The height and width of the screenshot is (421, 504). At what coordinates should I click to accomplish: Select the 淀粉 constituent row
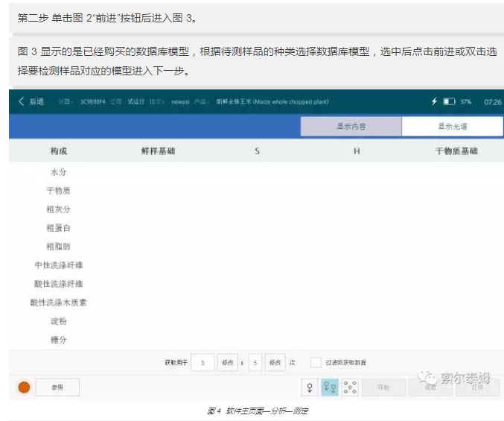point(59,321)
